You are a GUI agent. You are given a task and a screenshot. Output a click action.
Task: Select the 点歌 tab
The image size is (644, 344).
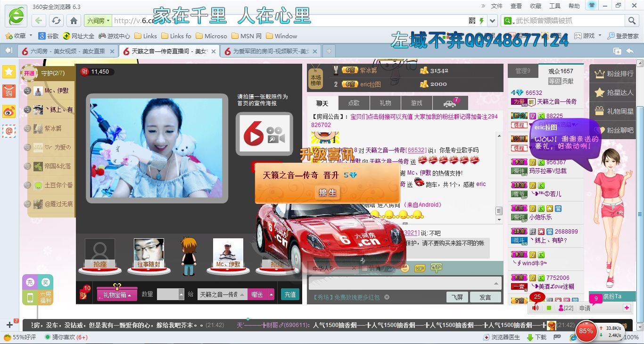click(354, 103)
